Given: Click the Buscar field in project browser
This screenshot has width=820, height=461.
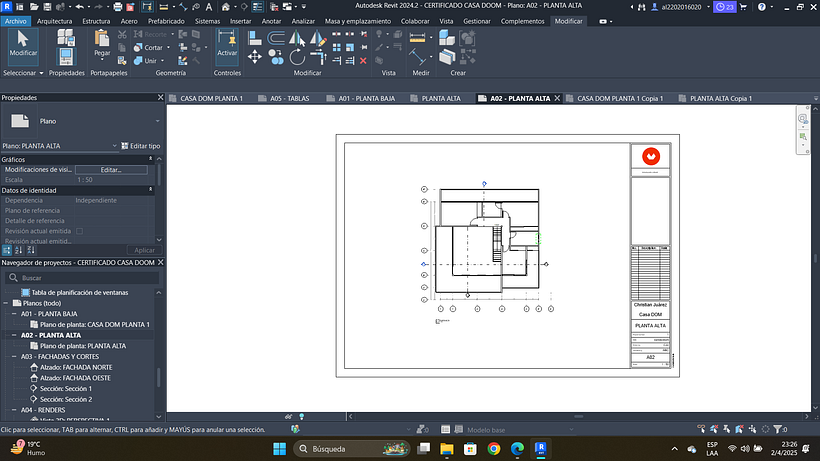Looking at the screenshot, I should pyautogui.click(x=82, y=278).
